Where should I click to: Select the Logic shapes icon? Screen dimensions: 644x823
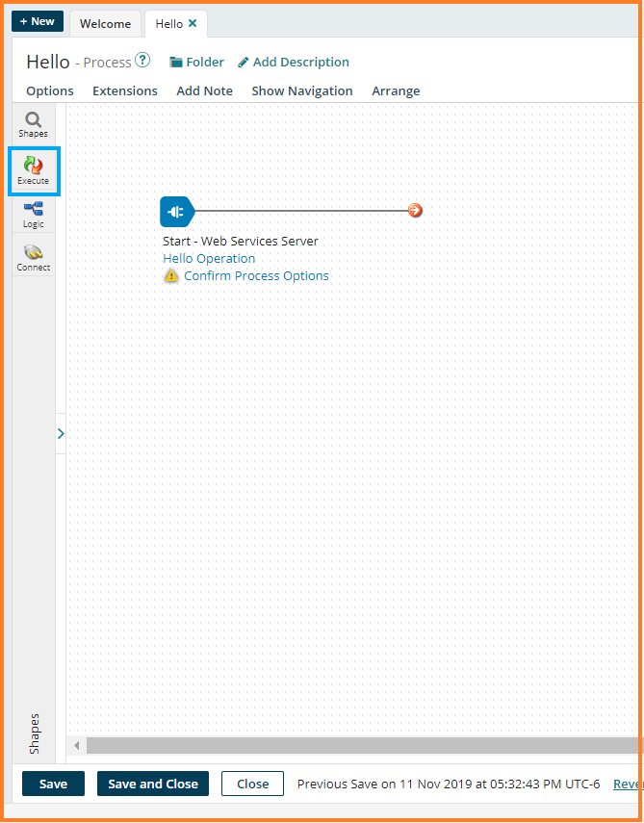(x=33, y=214)
